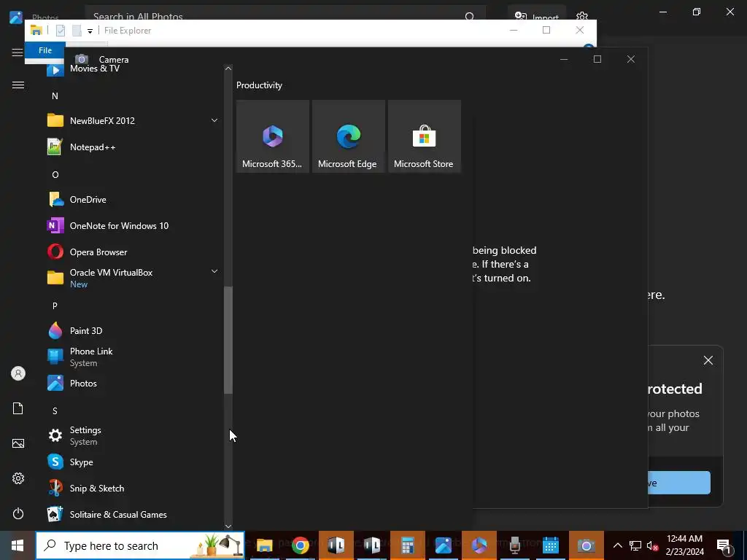Image resolution: width=747 pixels, height=560 pixels.
Task: Open File Explorer from the taskbar
Action: [x=264, y=545]
